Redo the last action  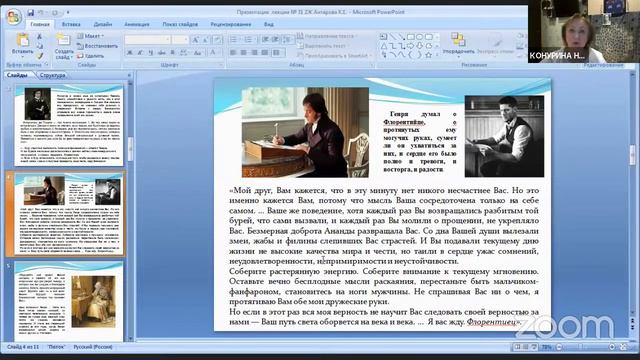click(55, 13)
